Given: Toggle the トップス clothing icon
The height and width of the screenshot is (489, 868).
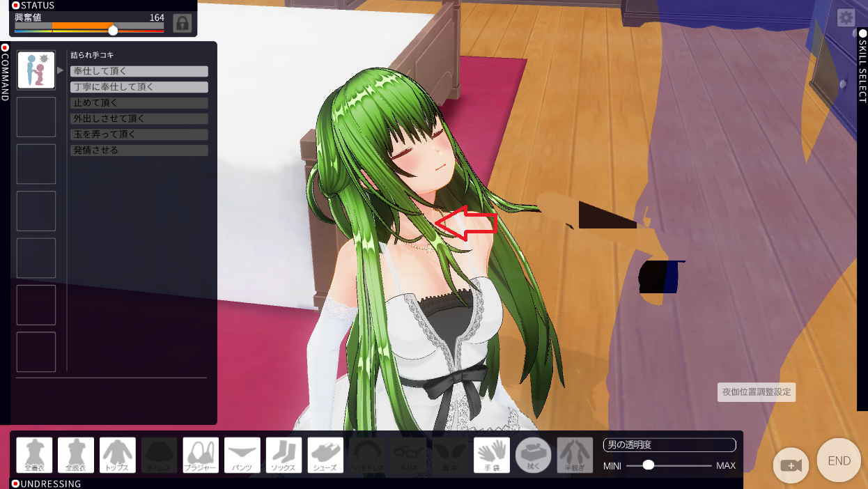Looking at the screenshot, I should (118, 455).
